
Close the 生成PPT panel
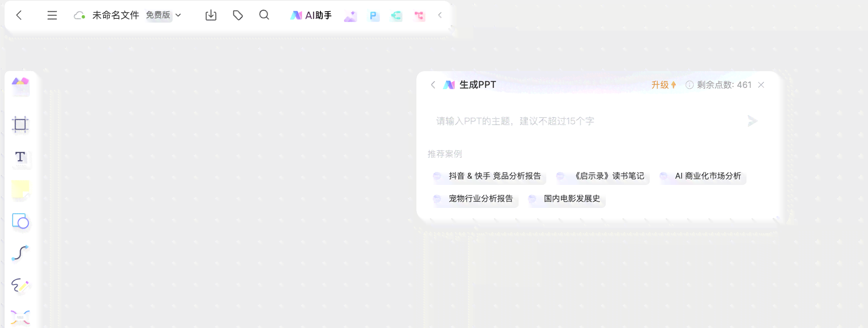(761, 85)
